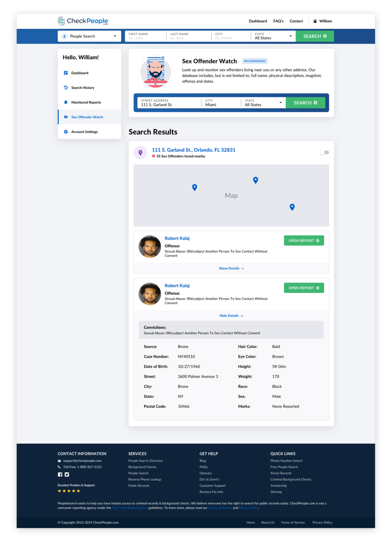The width and height of the screenshot is (392, 542).
Task: Click the Facebook icon in footer
Action: pyautogui.click(x=60, y=475)
